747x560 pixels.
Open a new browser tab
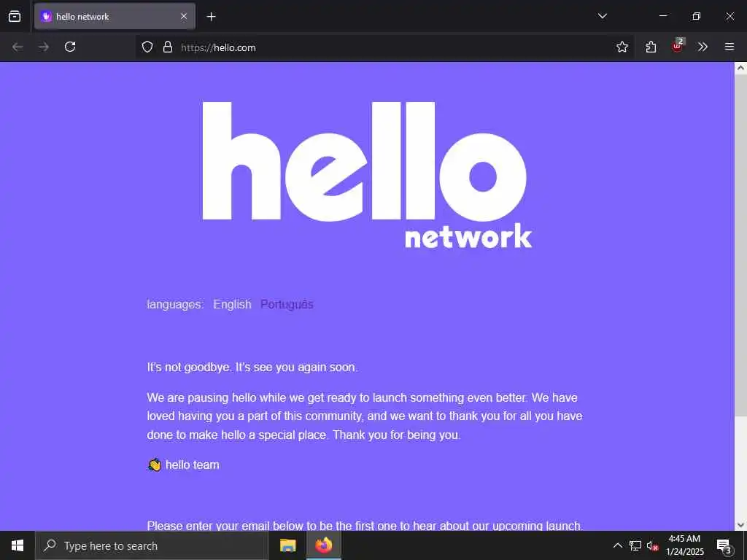pos(211,17)
